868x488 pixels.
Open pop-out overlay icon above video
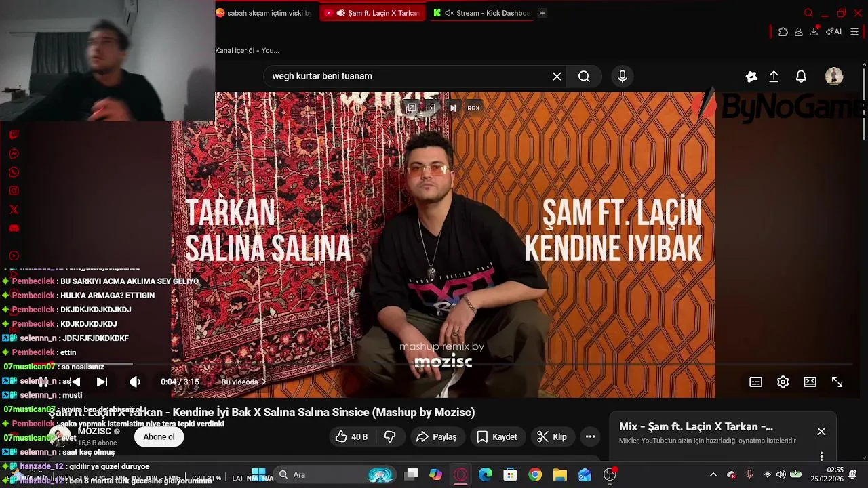tap(411, 108)
